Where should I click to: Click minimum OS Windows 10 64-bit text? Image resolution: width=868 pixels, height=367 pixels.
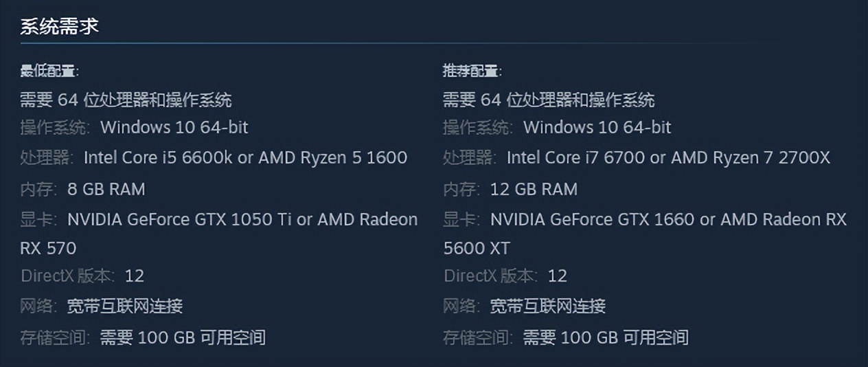point(174,127)
